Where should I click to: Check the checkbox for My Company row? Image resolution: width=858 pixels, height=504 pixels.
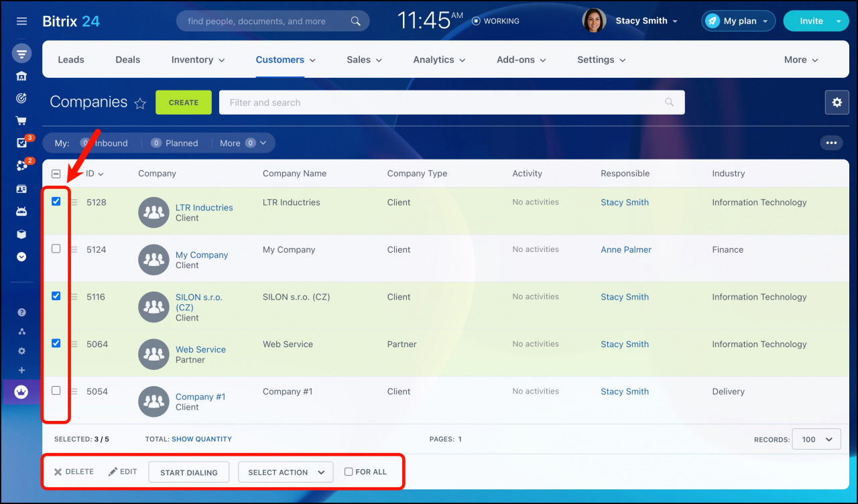coord(56,249)
